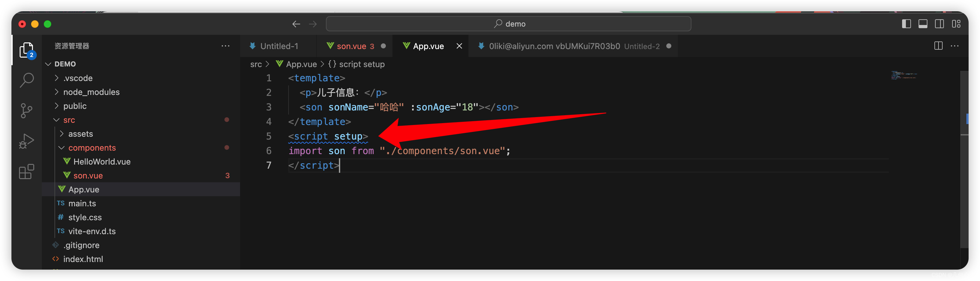Toggle the primary side bar layout icon
Screen dimensions: 980x281
(906, 24)
